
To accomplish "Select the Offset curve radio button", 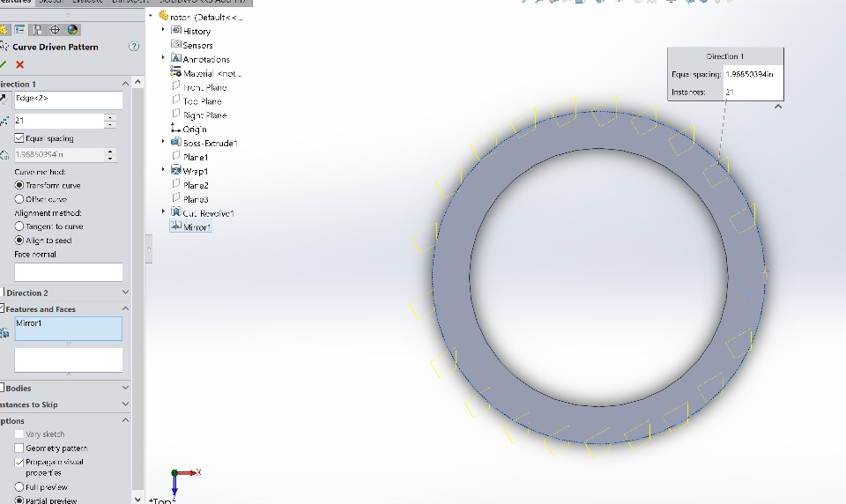I will [19, 199].
